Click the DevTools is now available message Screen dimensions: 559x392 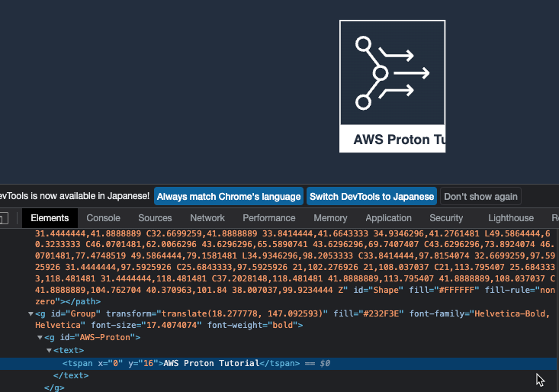click(75, 196)
